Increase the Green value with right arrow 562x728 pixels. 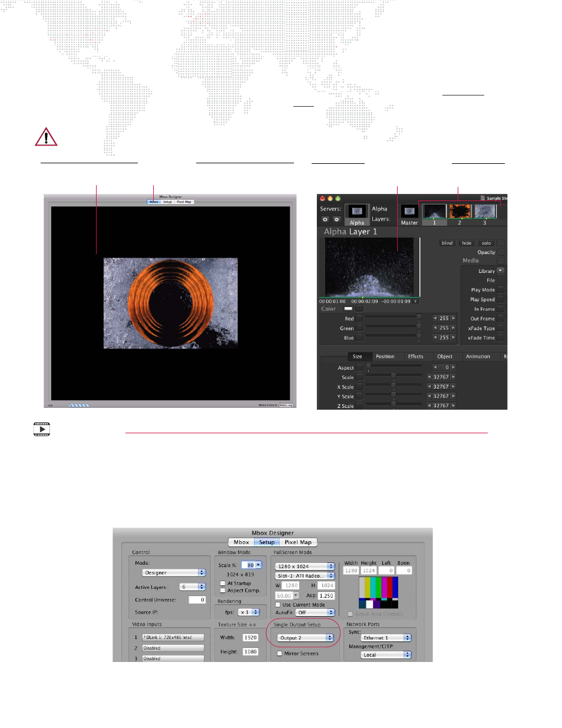coord(454,328)
